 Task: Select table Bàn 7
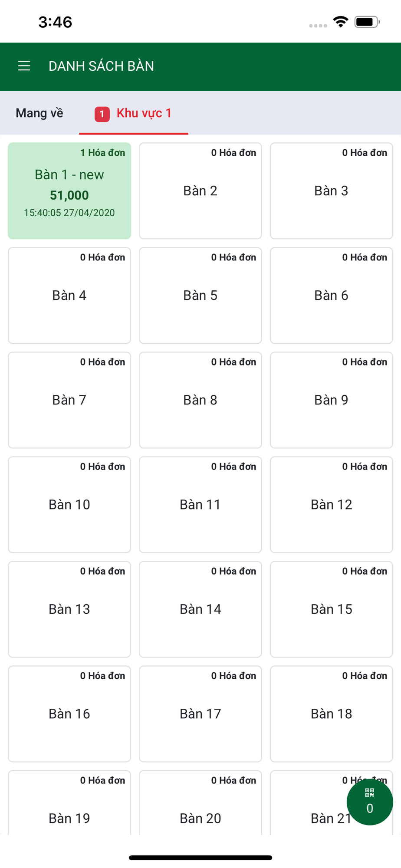(69, 400)
